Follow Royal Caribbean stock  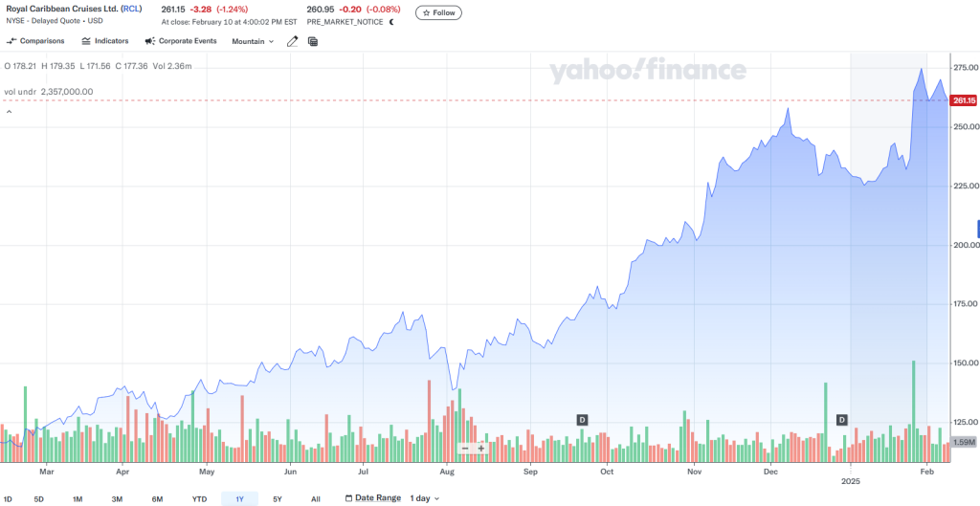click(438, 12)
